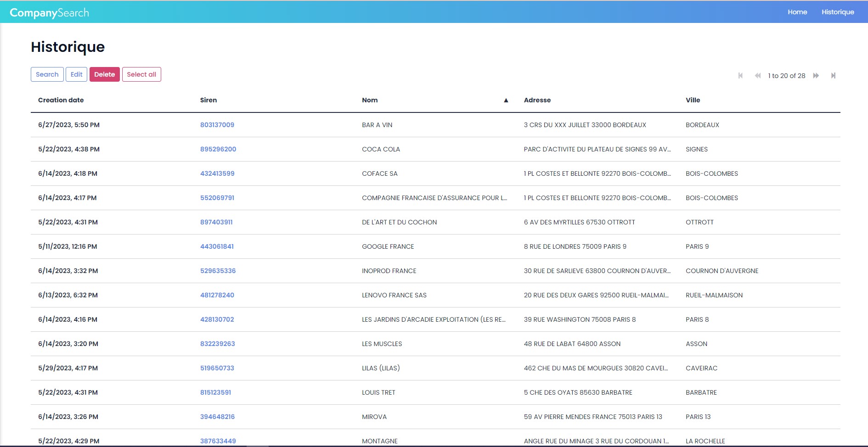Sort by Adresse column header
Image resolution: width=868 pixels, height=447 pixels.
pyautogui.click(x=537, y=100)
